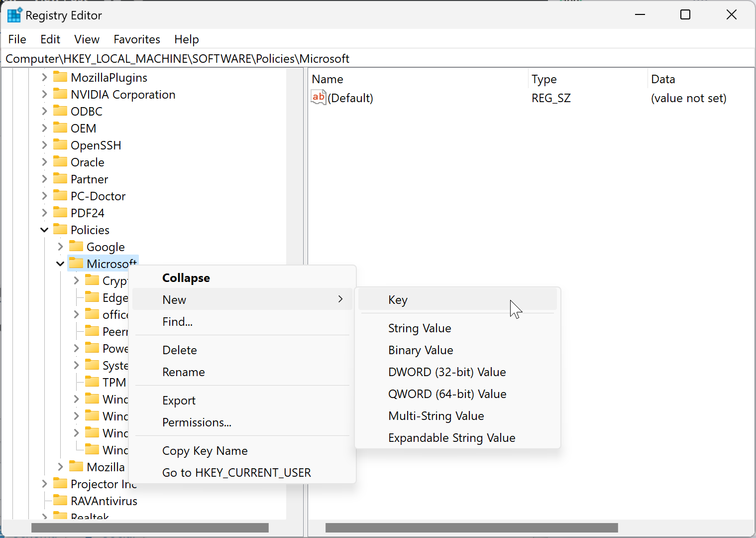Click the Policies folder icon

click(60, 229)
